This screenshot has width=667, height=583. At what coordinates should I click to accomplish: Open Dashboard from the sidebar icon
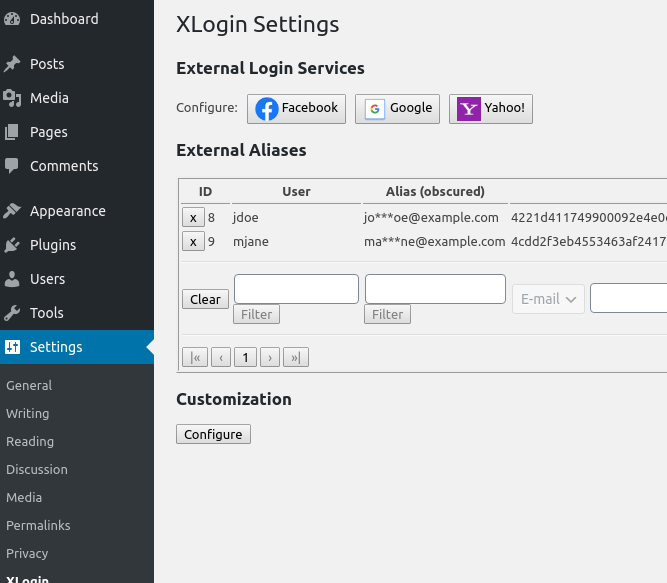pyautogui.click(x=12, y=19)
